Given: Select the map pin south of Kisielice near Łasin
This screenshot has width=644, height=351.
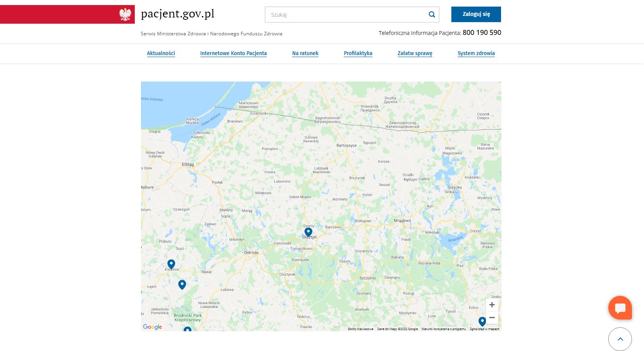Looking at the screenshot, I should [182, 285].
